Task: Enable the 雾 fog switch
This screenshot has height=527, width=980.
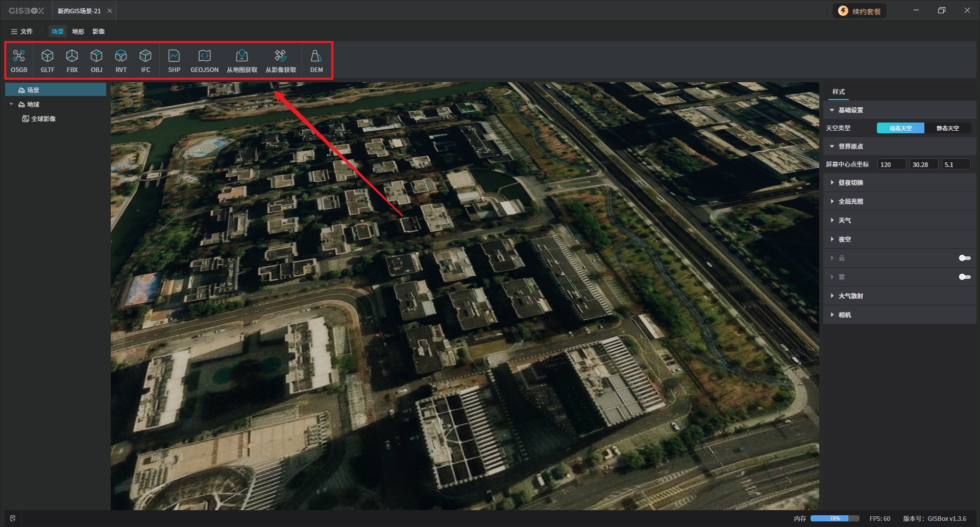Action: (x=964, y=277)
